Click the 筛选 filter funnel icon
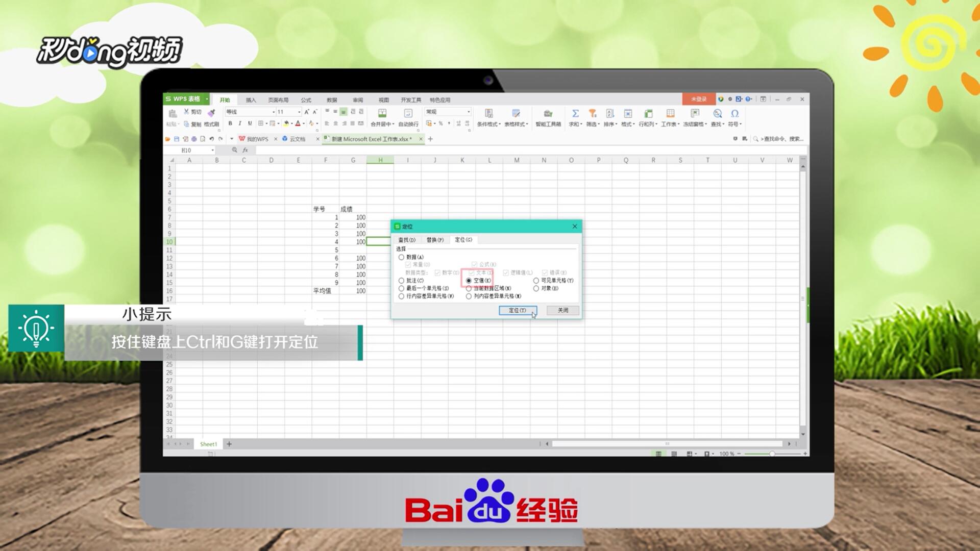The width and height of the screenshot is (980, 551). (592, 114)
